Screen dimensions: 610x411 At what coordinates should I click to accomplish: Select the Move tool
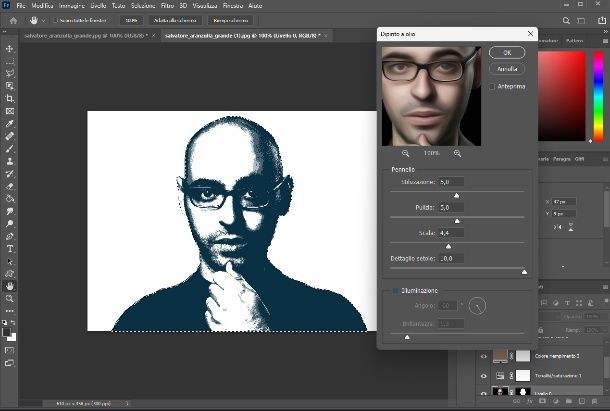[10, 48]
